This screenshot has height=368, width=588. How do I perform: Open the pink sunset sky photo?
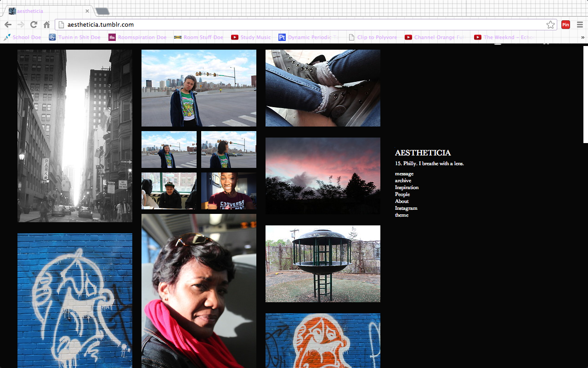[x=323, y=176]
